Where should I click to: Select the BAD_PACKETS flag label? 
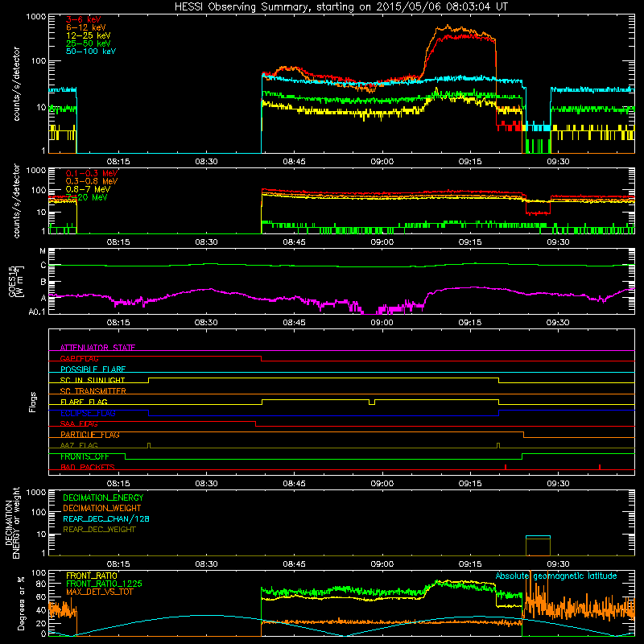[88, 467]
